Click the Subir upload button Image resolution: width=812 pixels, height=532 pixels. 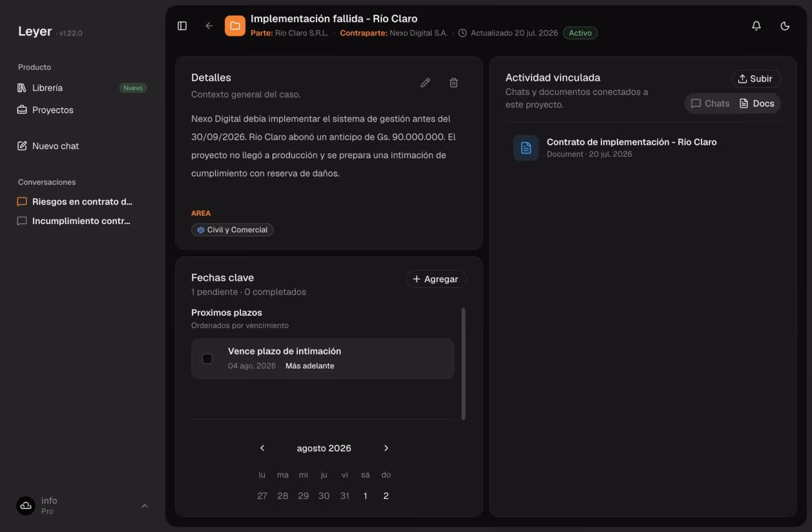(x=756, y=79)
